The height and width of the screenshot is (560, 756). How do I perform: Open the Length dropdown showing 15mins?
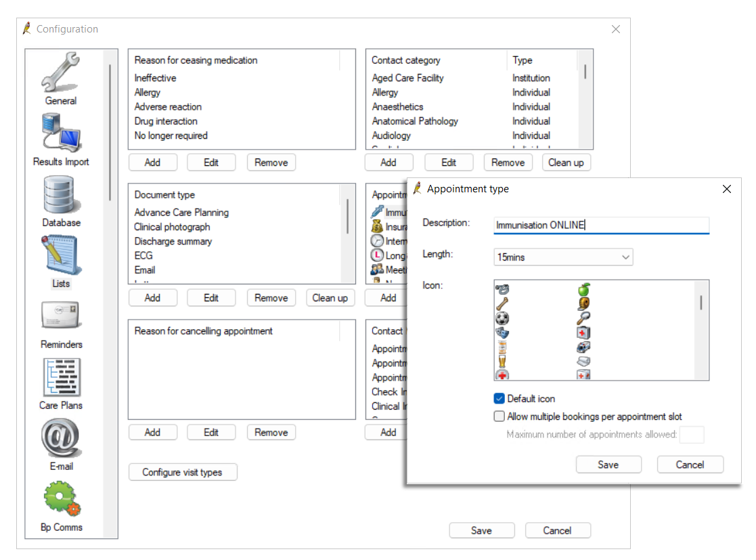click(x=563, y=257)
